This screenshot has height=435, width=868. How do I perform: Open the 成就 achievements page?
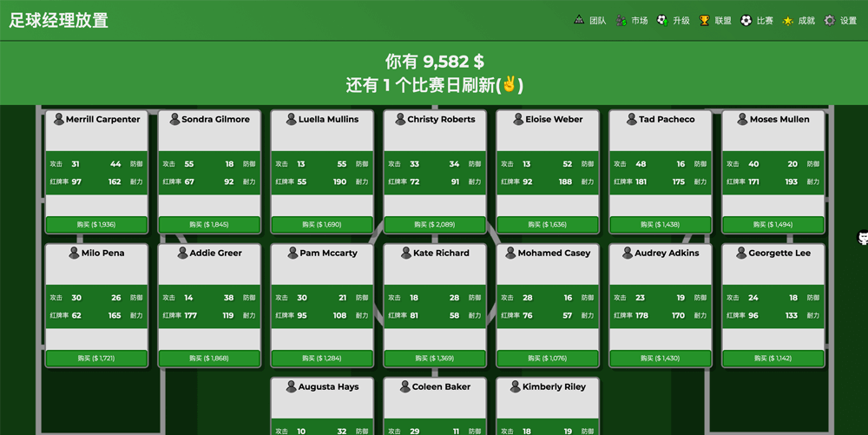pyautogui.click(x=799, y=21)
